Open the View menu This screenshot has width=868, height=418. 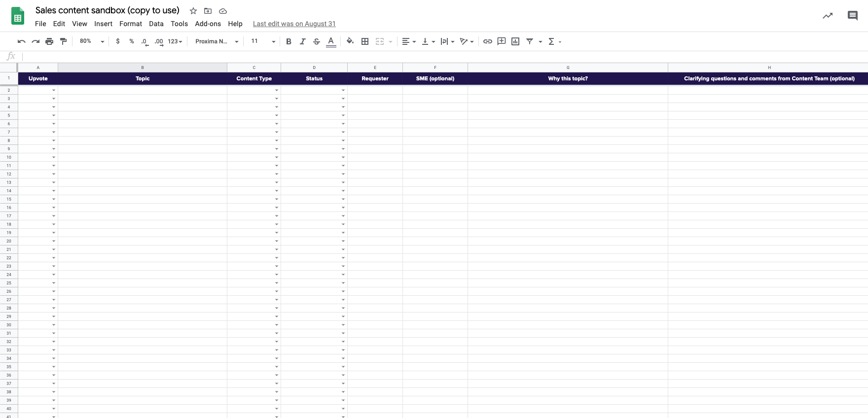pos(79,24)
